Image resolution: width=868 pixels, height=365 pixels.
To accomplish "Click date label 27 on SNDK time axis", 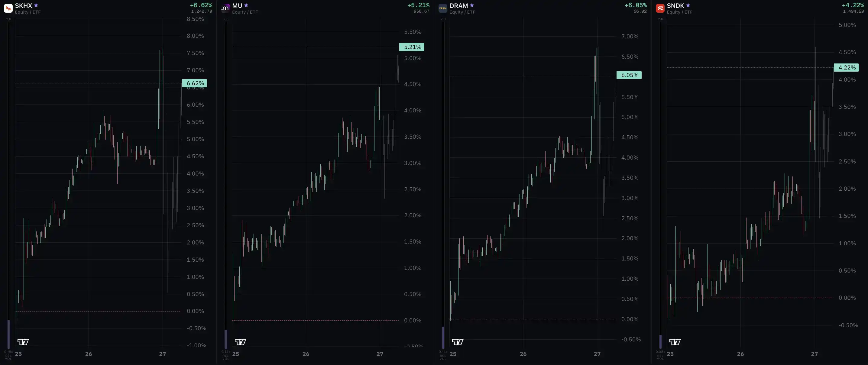I will (815, 354).
